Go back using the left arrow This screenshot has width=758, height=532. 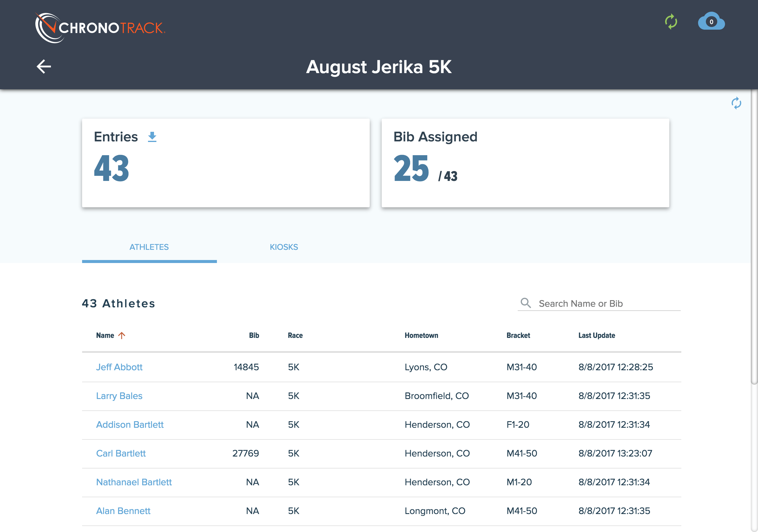(43, 66)
